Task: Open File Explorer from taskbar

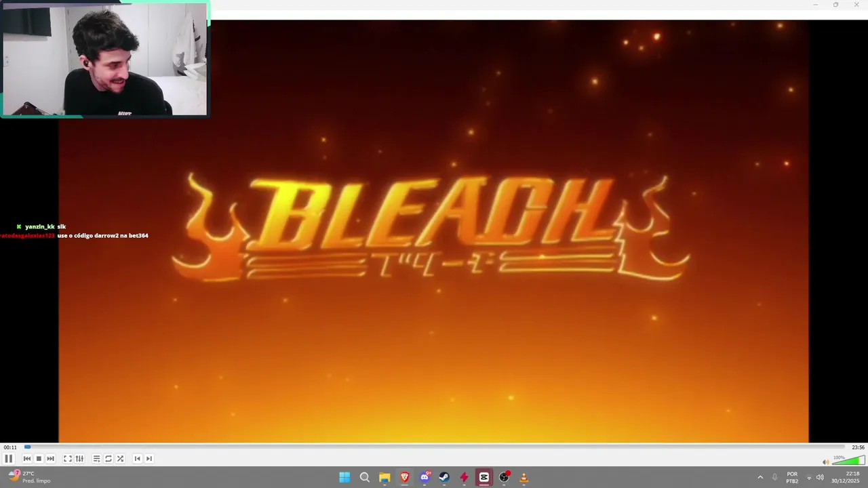Action: click(x=384, y=477)
